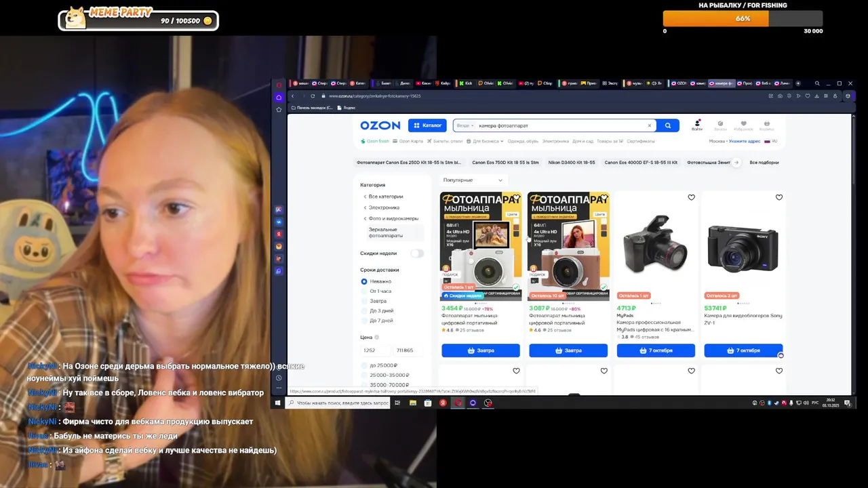Screen dimensions: 868x488
Task: Open the Везде search scope dropdown
Action: tap(465, 125)
